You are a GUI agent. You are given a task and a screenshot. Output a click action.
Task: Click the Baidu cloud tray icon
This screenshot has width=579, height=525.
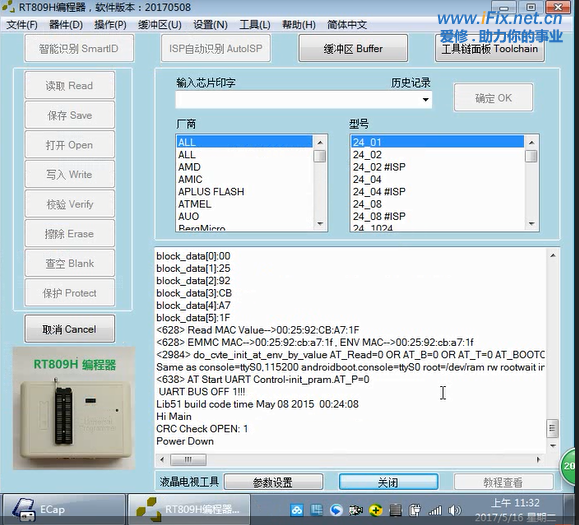297,510
